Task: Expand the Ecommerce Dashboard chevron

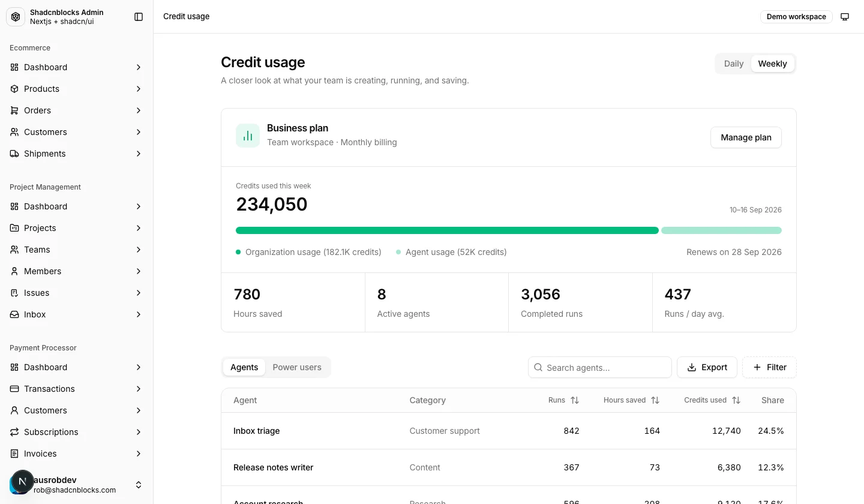Action: pos(139,67)
